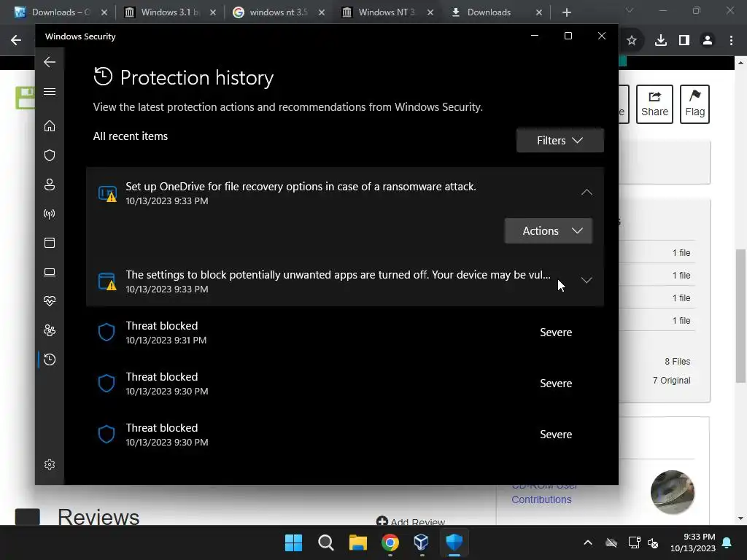Switch to the first Downloads browser tab
This screenshot has height=560, width=747.
click(61, 12)
